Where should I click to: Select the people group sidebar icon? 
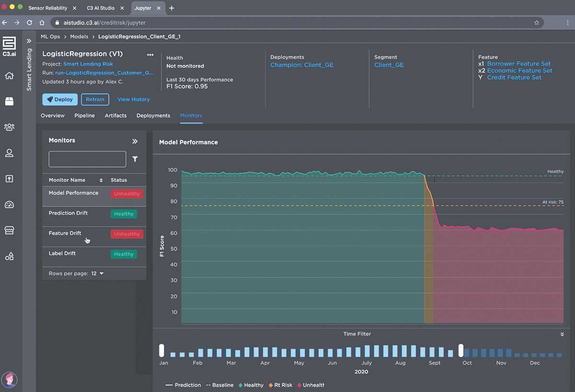click(x=9, y=127)
